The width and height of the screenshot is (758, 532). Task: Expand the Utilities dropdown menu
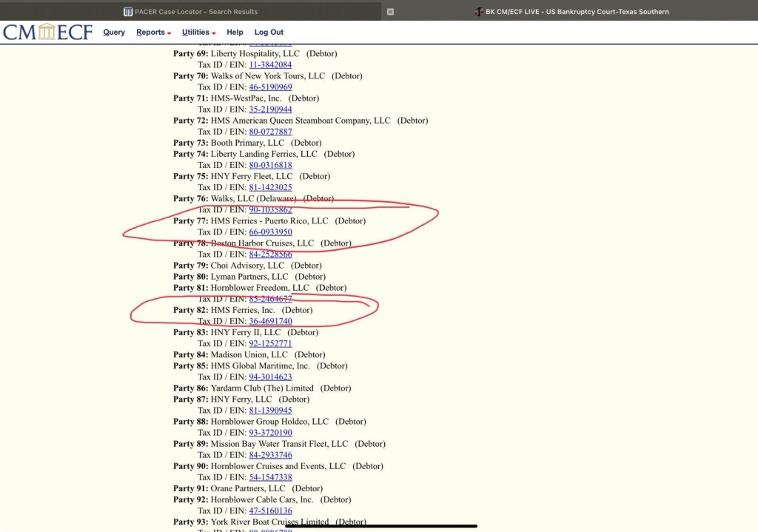pyautogui.click(x=198, y=33)
